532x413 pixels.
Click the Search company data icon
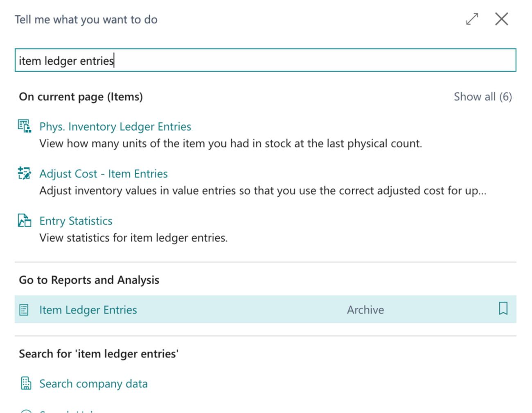[x=26, y=383]
